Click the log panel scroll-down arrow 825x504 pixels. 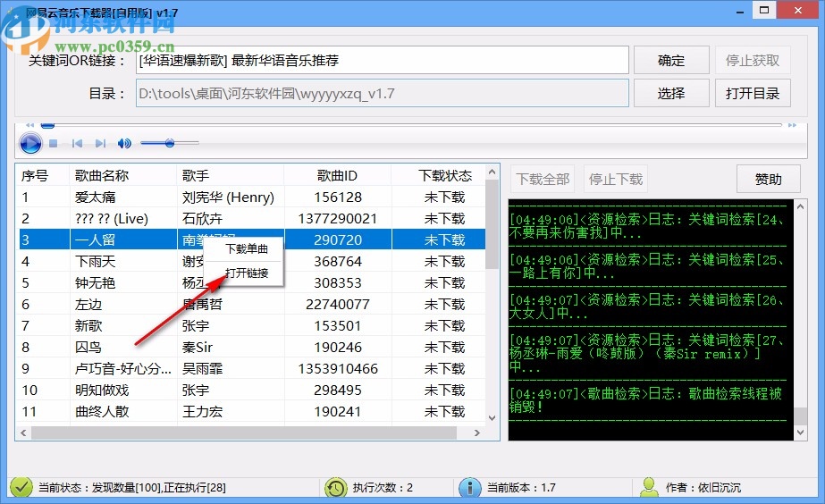coord(800,433)
